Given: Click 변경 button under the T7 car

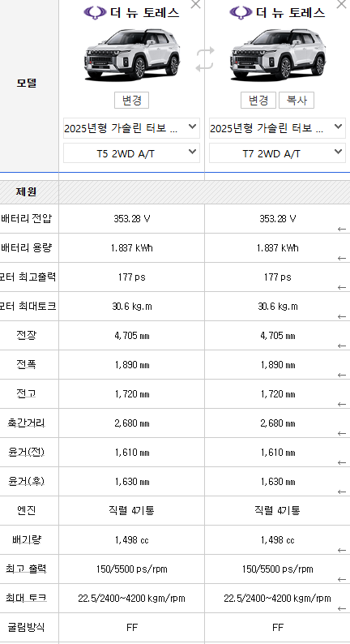Looking at the screenshot, I should [x=258, y=101].
